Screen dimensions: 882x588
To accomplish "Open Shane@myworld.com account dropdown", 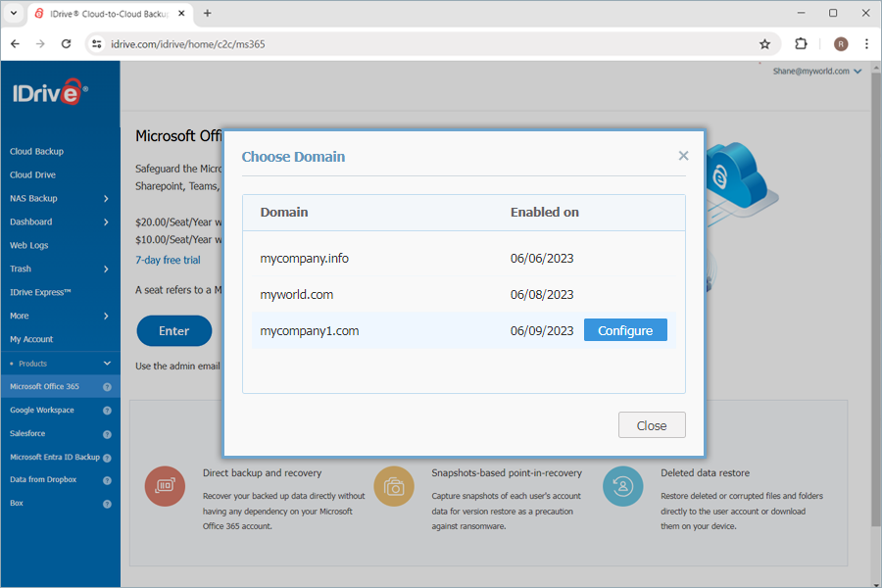I will [816, 72].
